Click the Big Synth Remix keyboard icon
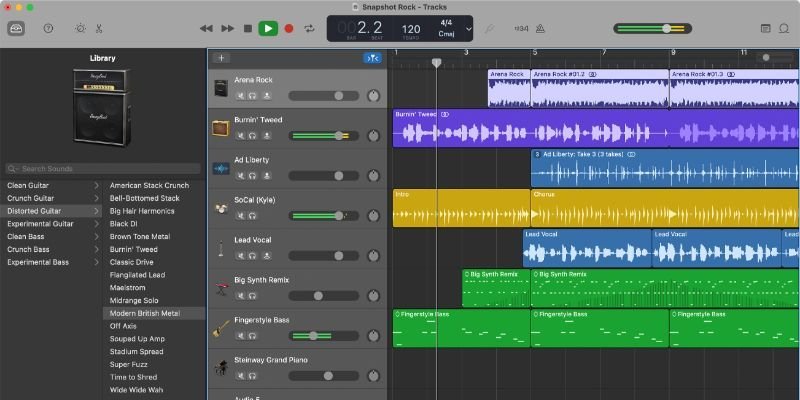800x400 pixels. tap(221, 288)
